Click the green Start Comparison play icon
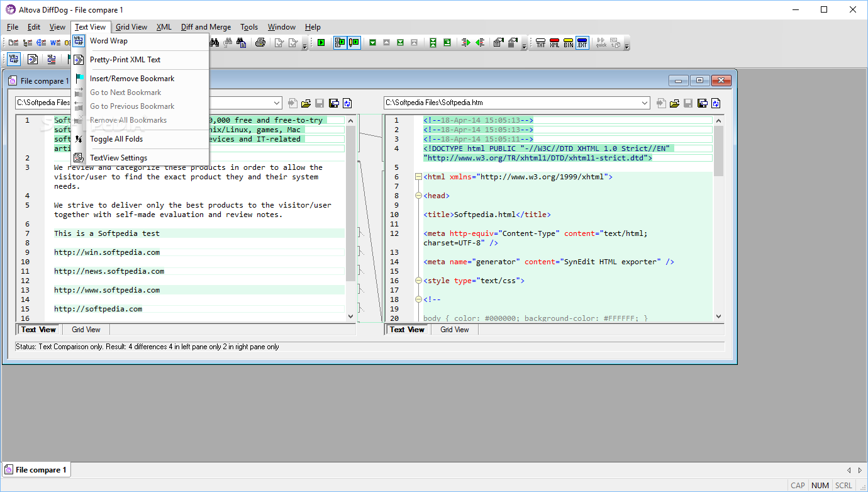This screenshot has height=492, width=868. (x=321, y=43)
